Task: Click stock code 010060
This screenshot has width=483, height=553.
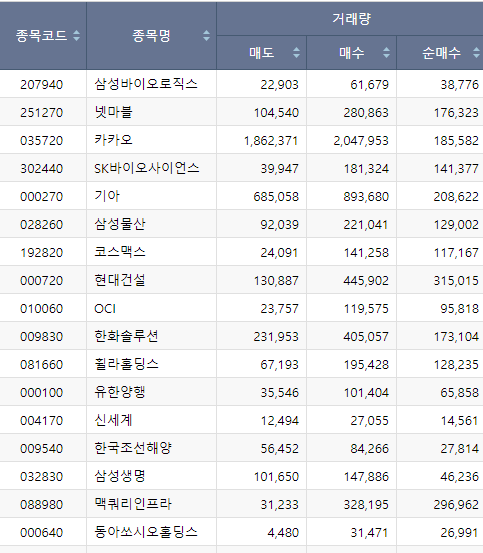Action: point(42,309)
